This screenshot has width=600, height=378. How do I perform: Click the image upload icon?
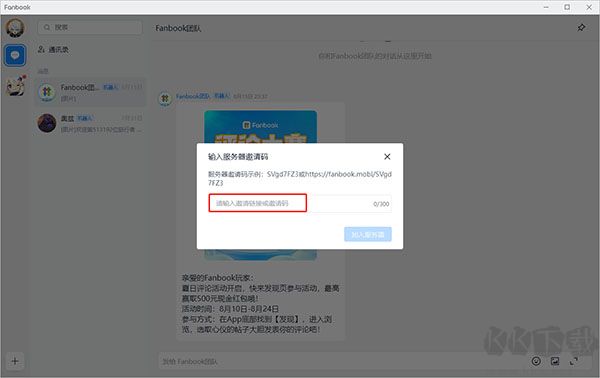coord(555,361)
